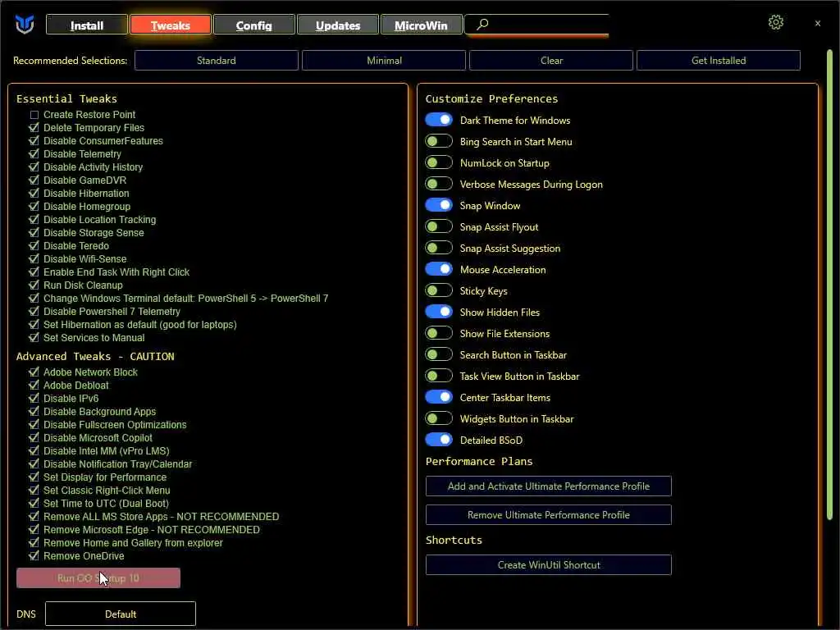840x630 pixels.
Task: Uncheck Set Classic Right-Click Menu
Action: tap(34, 491)
